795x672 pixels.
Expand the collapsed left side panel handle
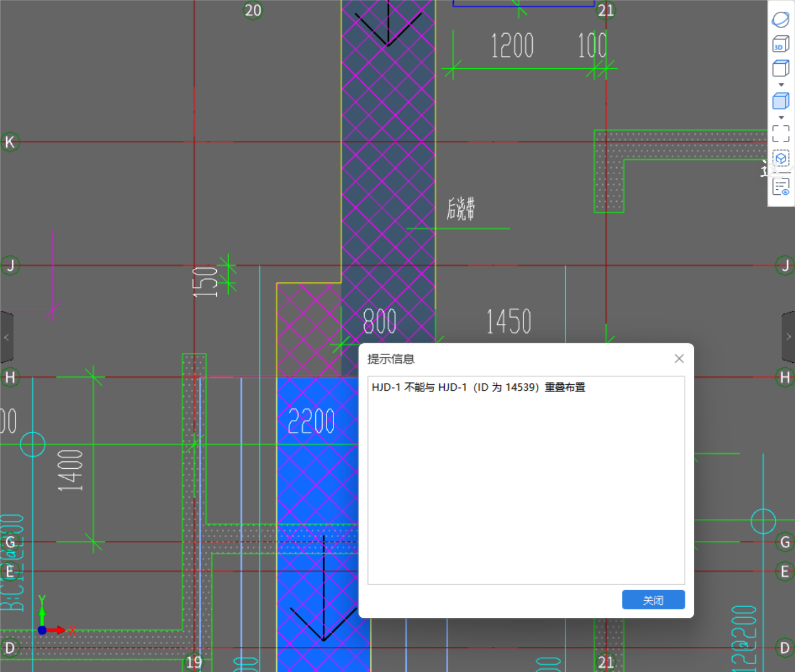click(x=6, y=337)
